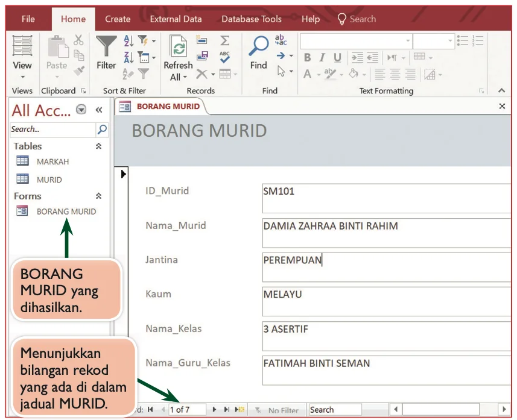The image size is (517, 420).
Task: Click the Remove Sort icon
Action: click(x=128, y=74)
